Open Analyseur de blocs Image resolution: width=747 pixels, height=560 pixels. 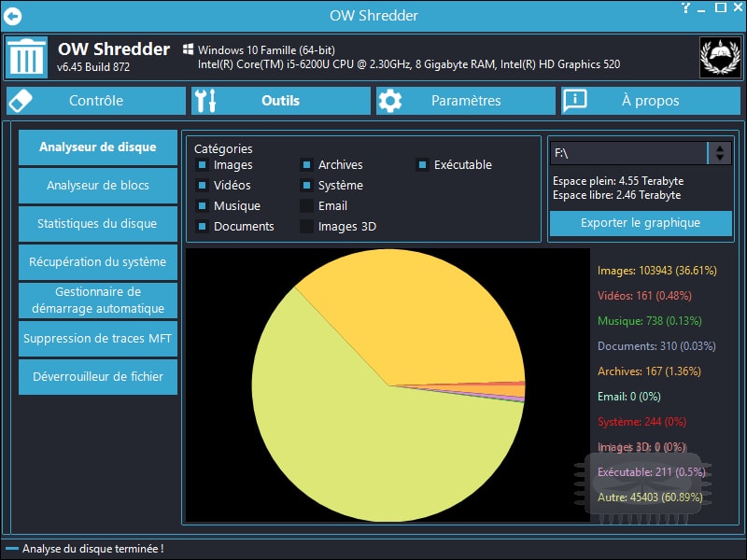click(98, 185)
